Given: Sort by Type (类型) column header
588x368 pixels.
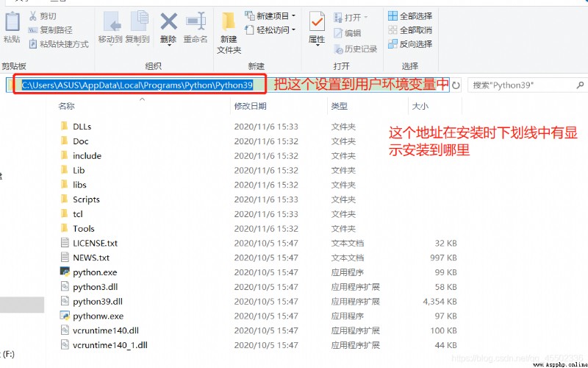Looking at the screenshot, I should [x=339, y=106].
